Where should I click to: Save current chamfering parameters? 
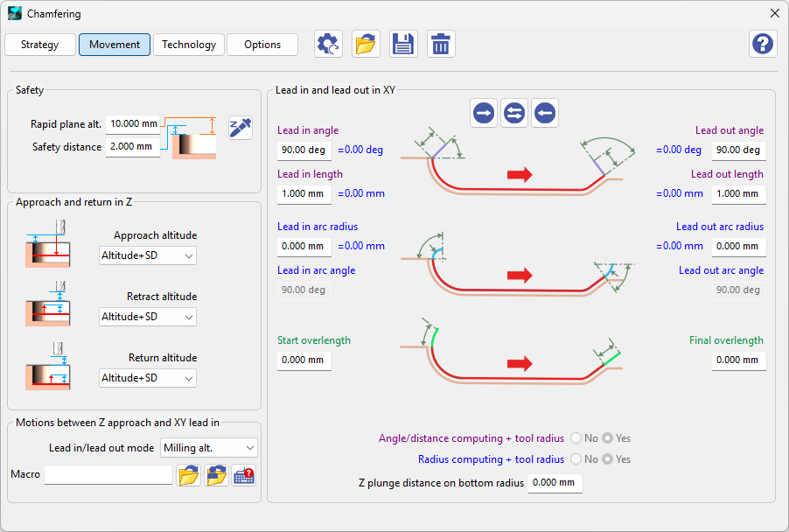coord(403,43)
